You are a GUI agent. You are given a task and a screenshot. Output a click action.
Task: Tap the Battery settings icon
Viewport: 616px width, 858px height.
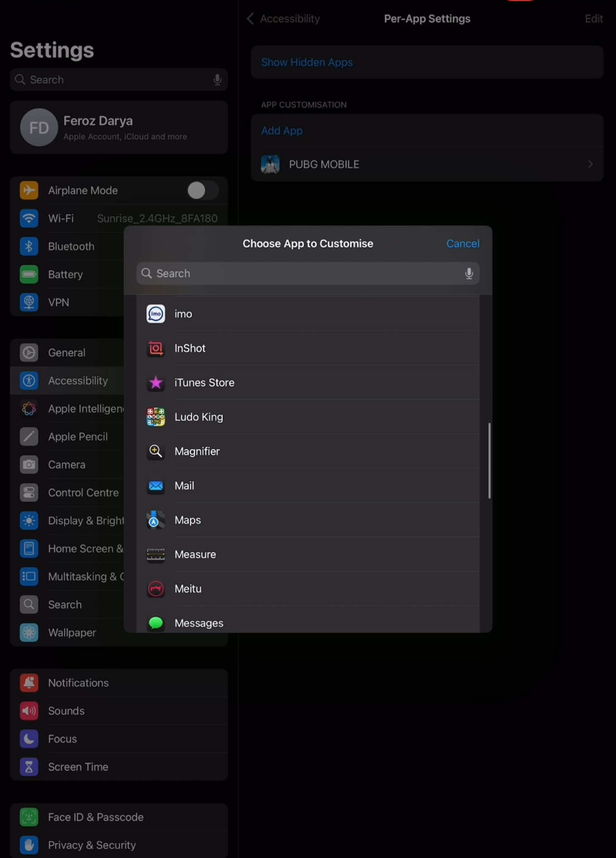coord(29,275)
